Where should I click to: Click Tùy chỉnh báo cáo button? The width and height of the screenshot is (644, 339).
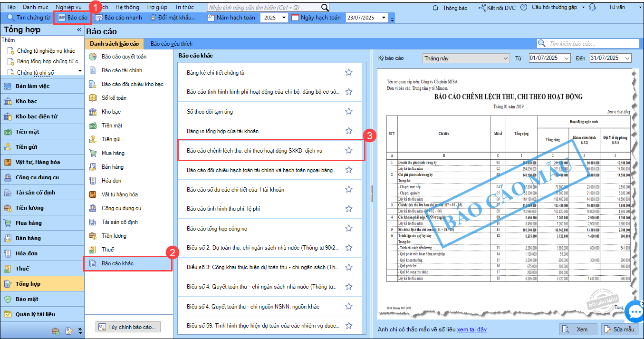tap(128, 327)
